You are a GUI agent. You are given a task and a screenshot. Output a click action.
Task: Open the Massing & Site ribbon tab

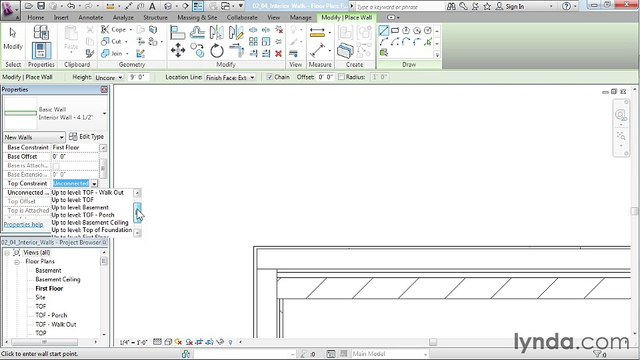(197, 18)
